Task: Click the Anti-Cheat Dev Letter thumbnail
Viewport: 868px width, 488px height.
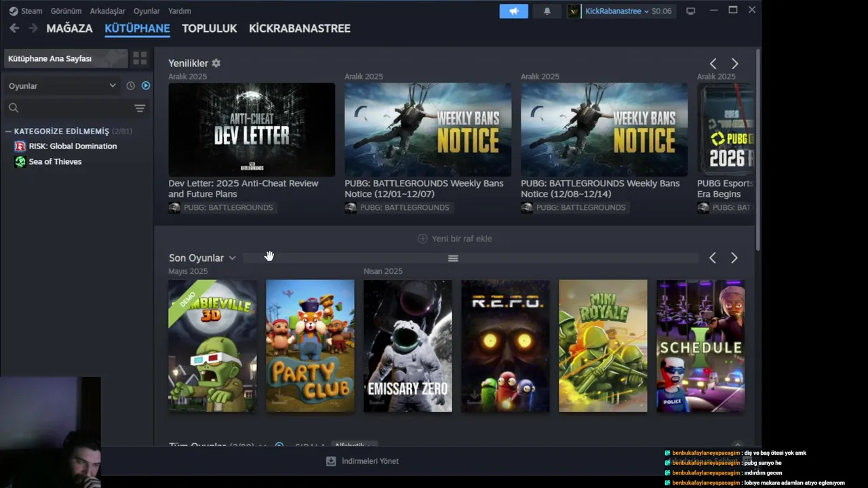Action: tap(252, 129)
